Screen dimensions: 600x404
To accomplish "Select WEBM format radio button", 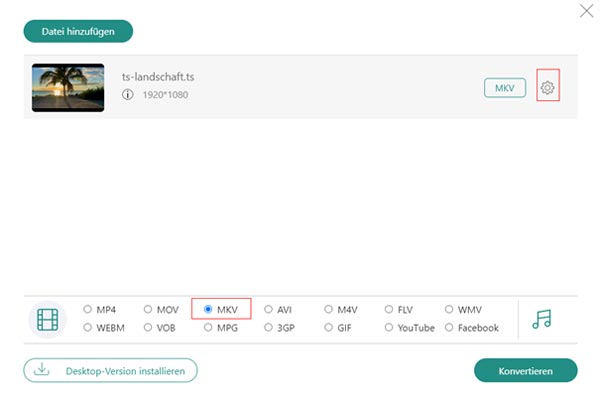I will 88,327.
